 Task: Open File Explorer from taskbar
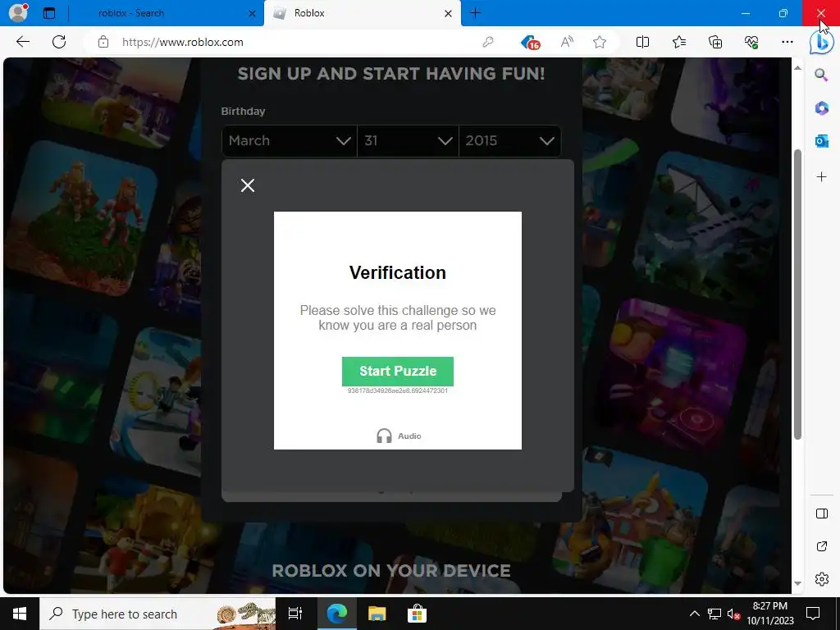pyautogui.click(x=377, y=614)
